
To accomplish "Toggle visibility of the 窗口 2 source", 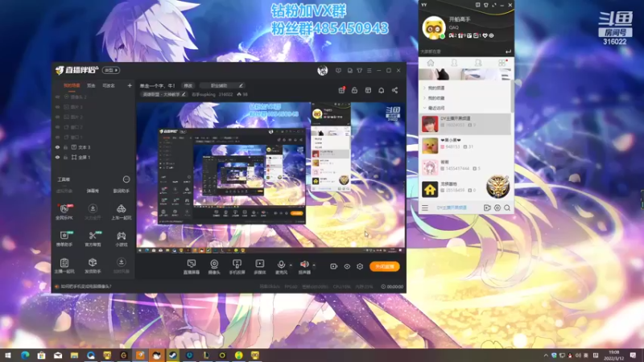I will tap(57, 127).
